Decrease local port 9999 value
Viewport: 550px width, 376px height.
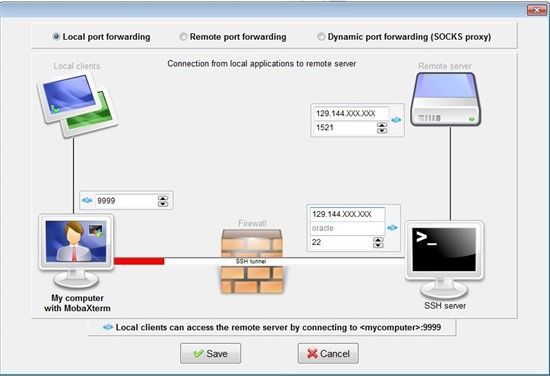point(163,204)
